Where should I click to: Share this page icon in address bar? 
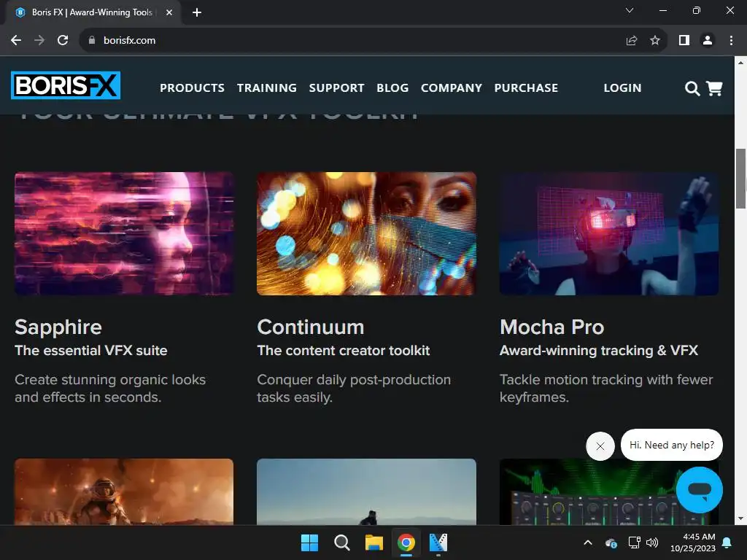point(632,41)
